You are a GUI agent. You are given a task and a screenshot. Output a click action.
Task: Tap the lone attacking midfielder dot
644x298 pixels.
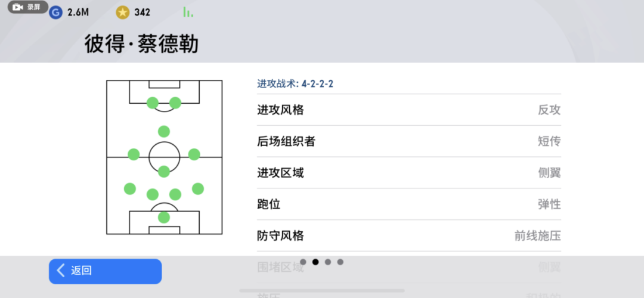(x=164, y=132)
